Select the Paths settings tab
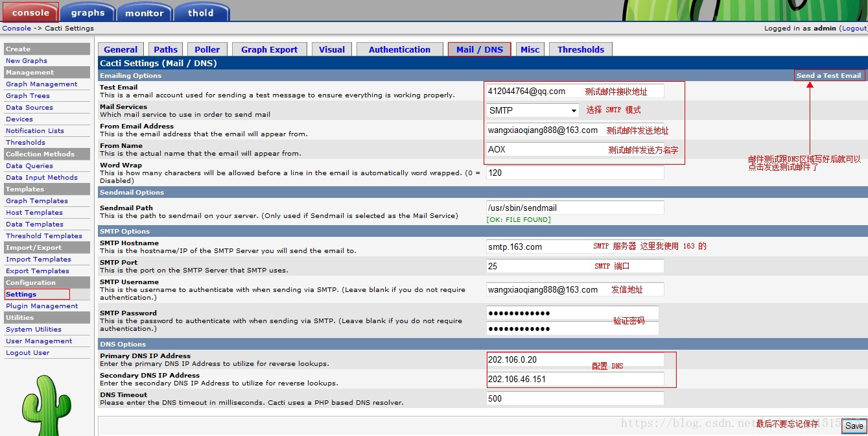This screenshot has width=868, height=436. 166,49
